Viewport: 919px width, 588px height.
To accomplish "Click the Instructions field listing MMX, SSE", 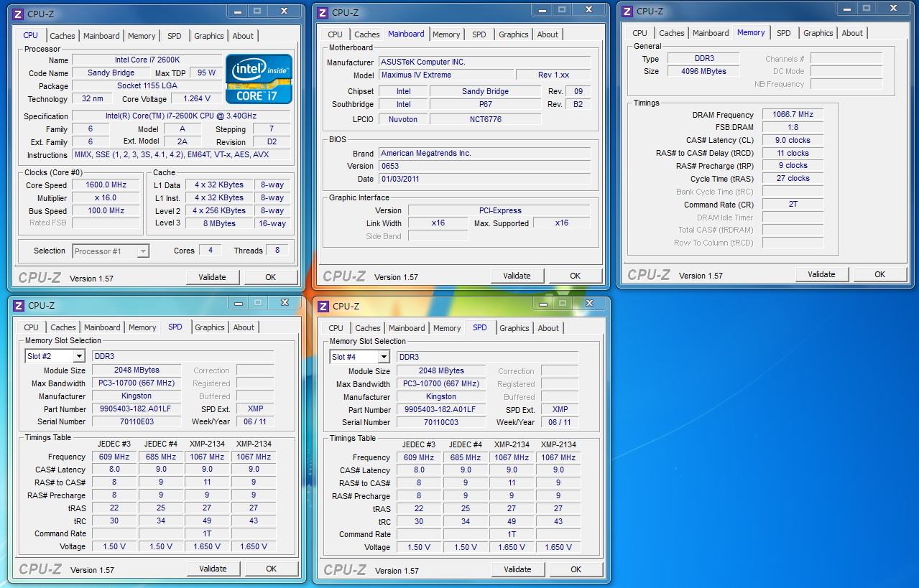I will pos(182,155).
